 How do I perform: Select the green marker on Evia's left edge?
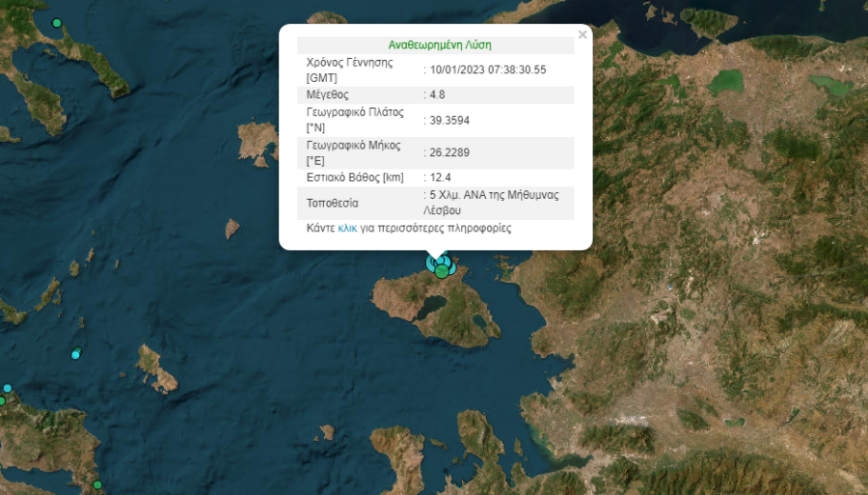(x=2, y=400)
